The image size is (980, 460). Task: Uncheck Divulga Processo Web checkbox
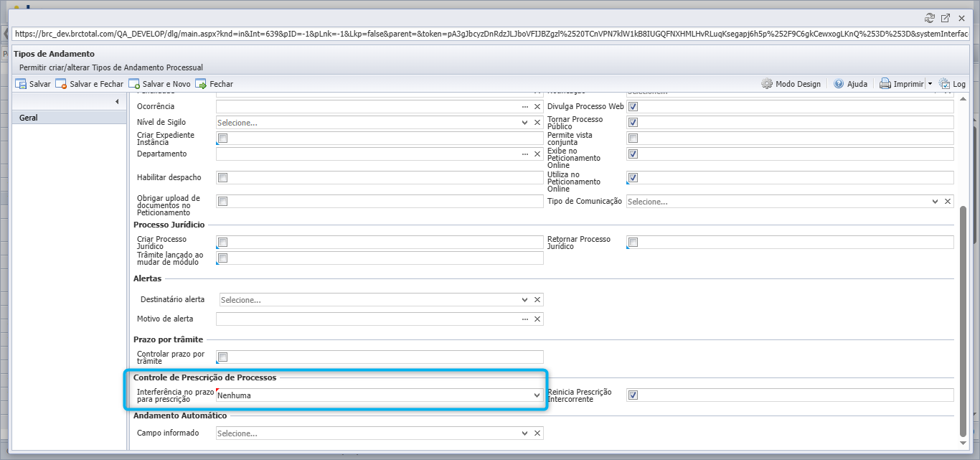633,107
